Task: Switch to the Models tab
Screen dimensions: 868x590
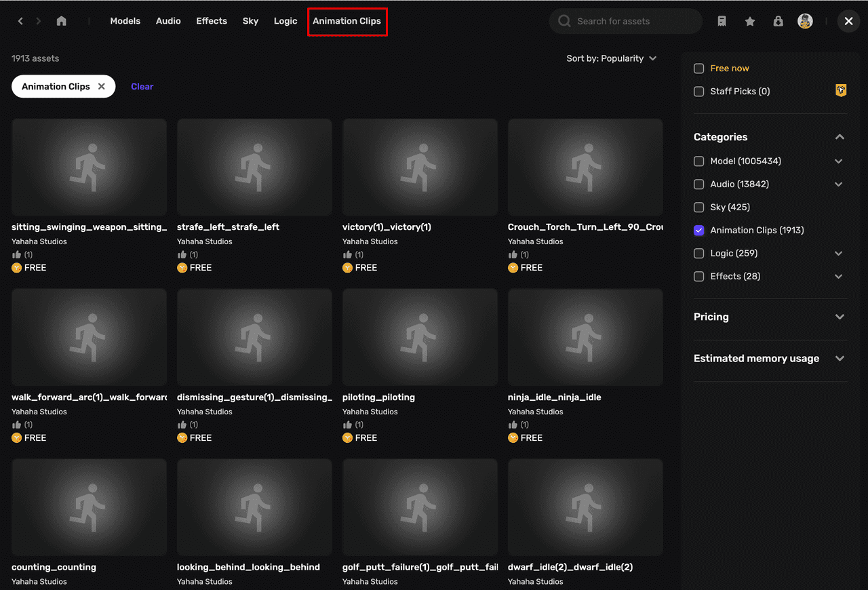Action: (x=125, y=21)
